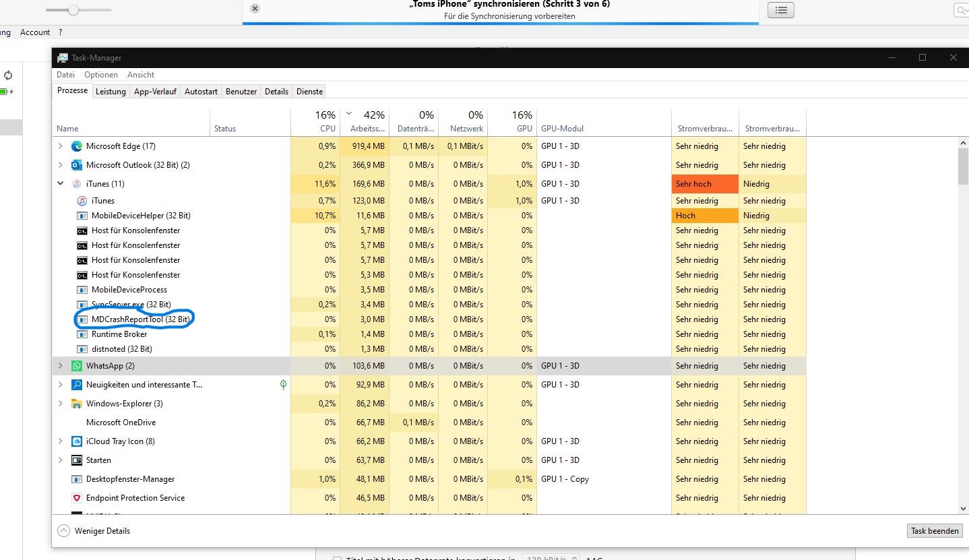
Task: Click the distnoted process icon
Action: pos(82,349)
